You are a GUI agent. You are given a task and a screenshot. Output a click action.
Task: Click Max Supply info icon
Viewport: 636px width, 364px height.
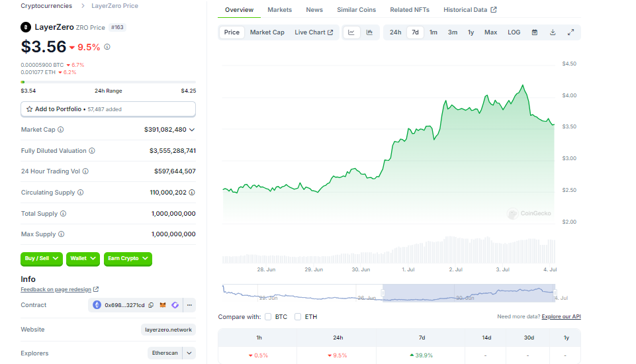(x=62, y=234)
